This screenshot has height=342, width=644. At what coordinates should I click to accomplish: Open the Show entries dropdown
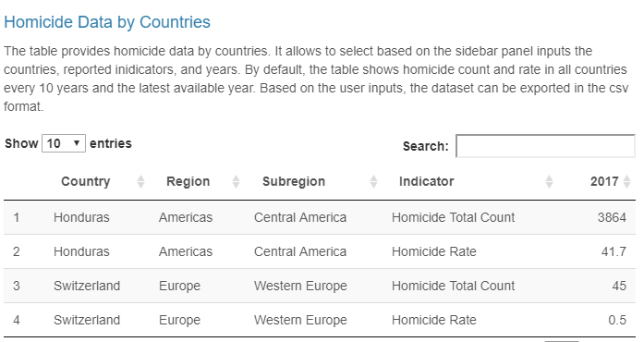[x=64, y=143]
